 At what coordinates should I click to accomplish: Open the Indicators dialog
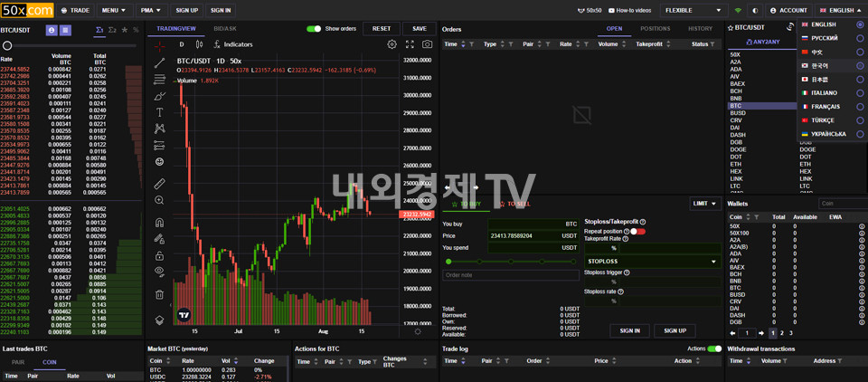point(233,44)
